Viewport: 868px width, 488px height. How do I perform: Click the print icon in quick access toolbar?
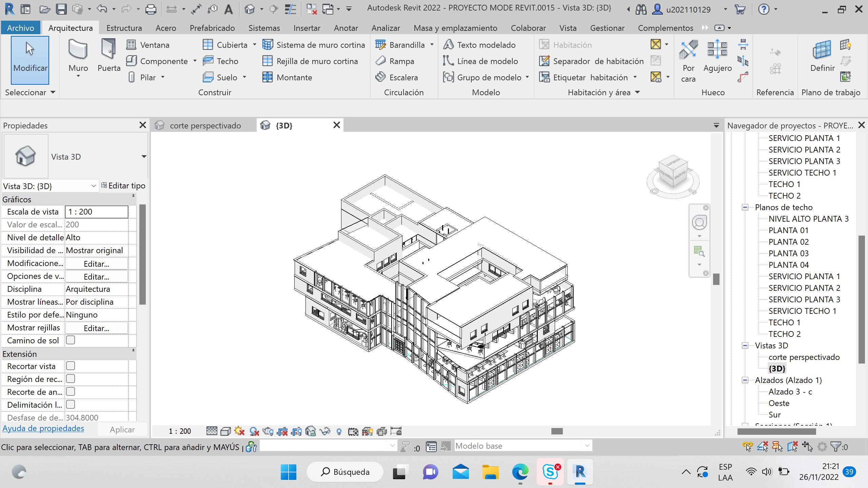(151, 9)
